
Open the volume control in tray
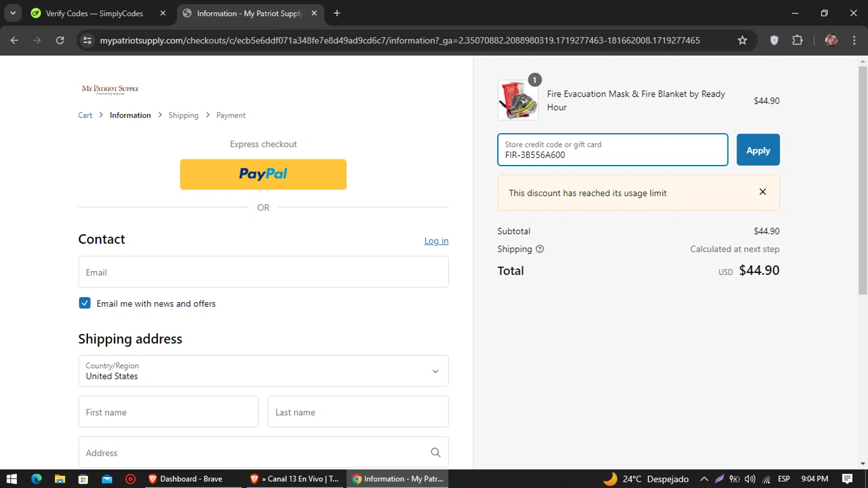[750, 479]
